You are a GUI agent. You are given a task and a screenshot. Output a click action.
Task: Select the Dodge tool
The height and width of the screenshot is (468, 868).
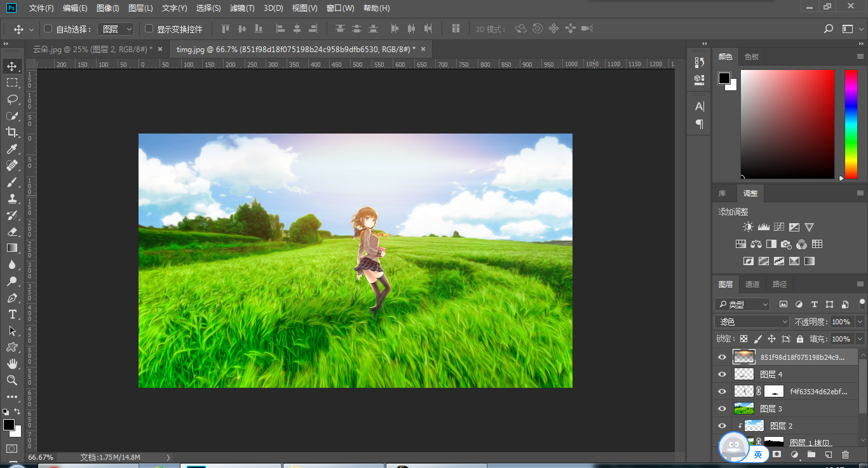coord(12,281)
